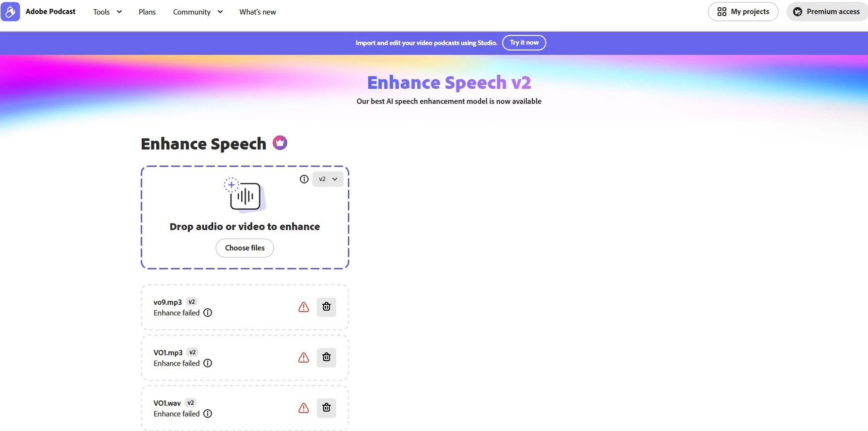Click the warning icon for VO1.mp3
The height and width of the screenshot is (431, 868).
304,357
